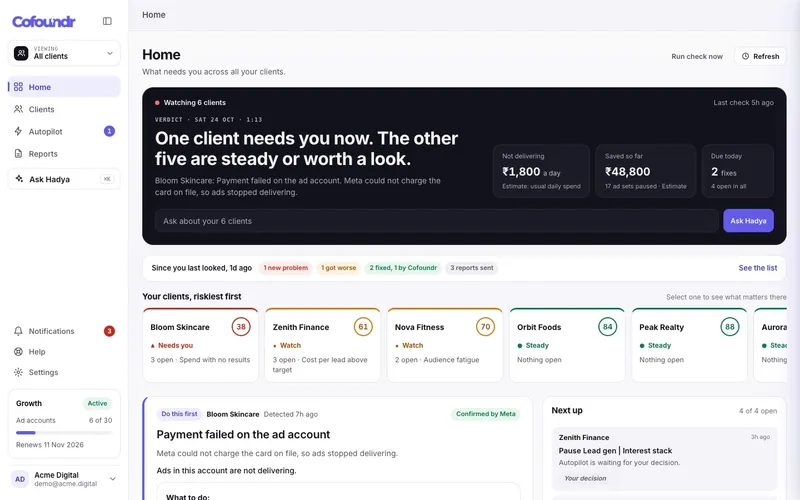
Task: Click the 1 got worse chip
Action: [x=338, y=268]
